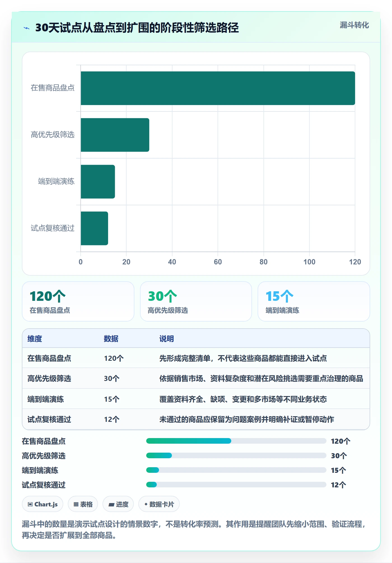Click the 在售商品盘点 bar in the chart

click(x=218, y=88)
